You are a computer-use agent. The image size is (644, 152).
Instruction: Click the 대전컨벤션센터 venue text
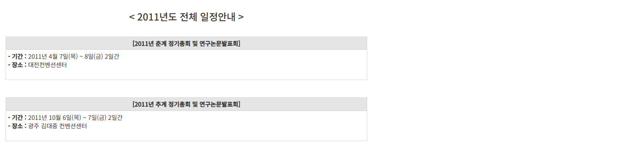[x=47, y=65]
